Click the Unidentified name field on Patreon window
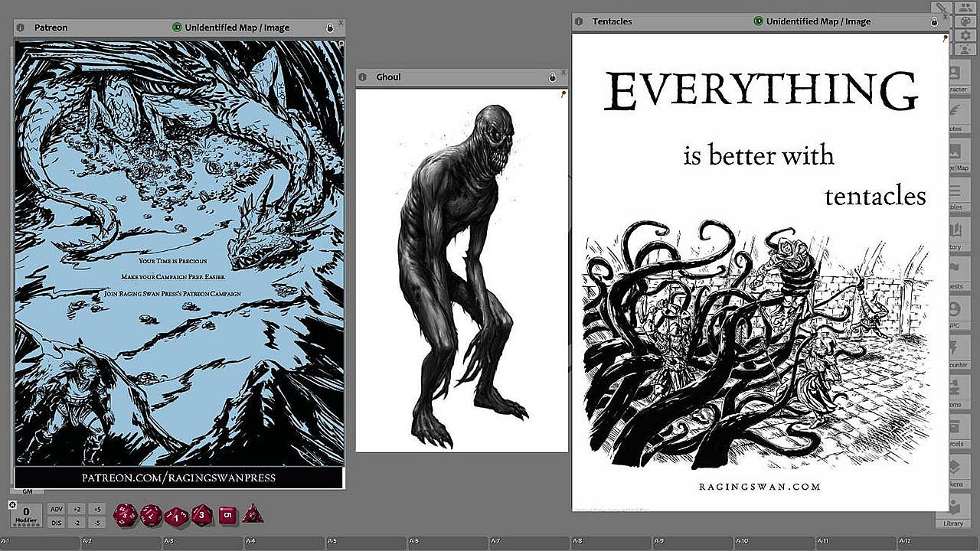This screenshot has width=980, height=551. (x=237, y=28)
